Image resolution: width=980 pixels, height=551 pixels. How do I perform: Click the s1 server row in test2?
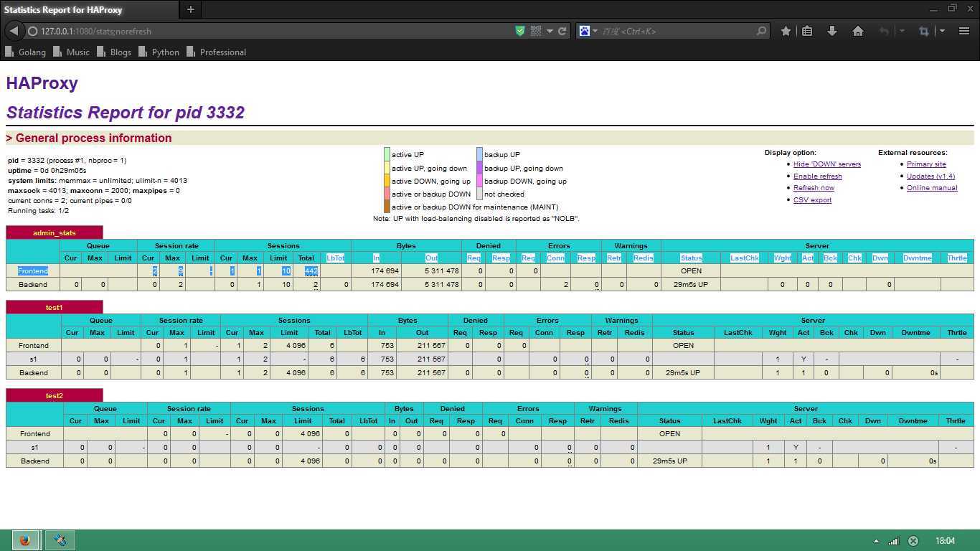tap(490, 447)
